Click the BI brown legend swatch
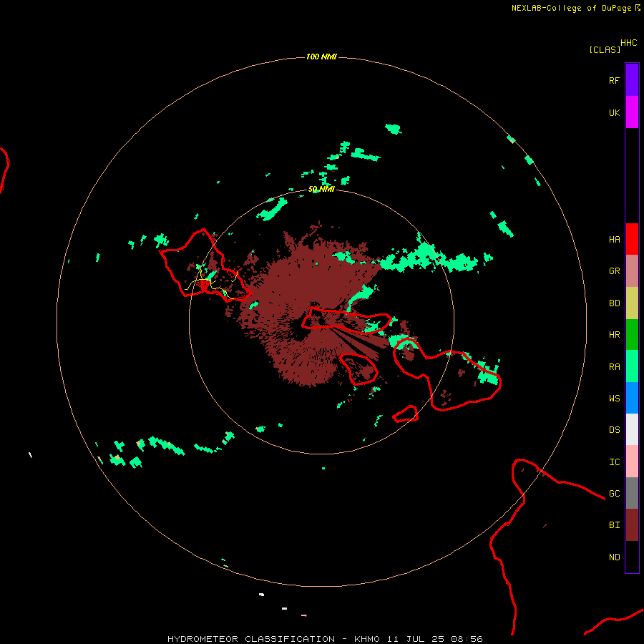Image resolution: width=644 pixels, height=644 pixels. (x=632, y=525)
